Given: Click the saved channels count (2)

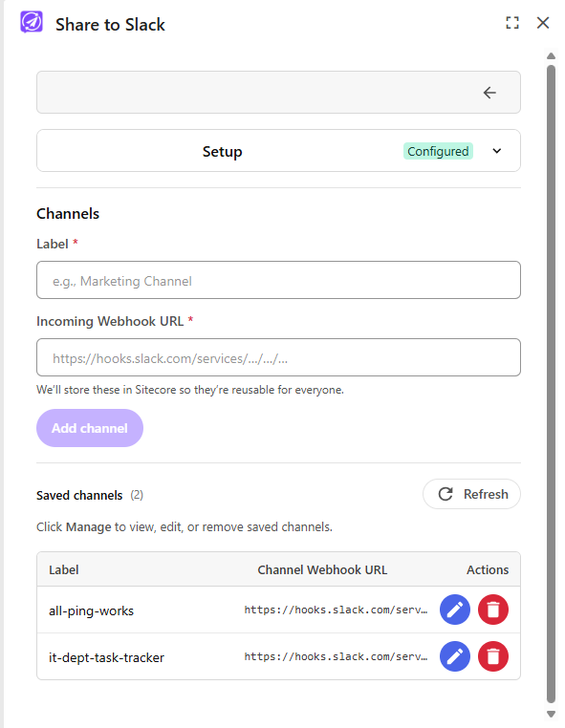Looking at the screenshot, I should coord(137,495).
